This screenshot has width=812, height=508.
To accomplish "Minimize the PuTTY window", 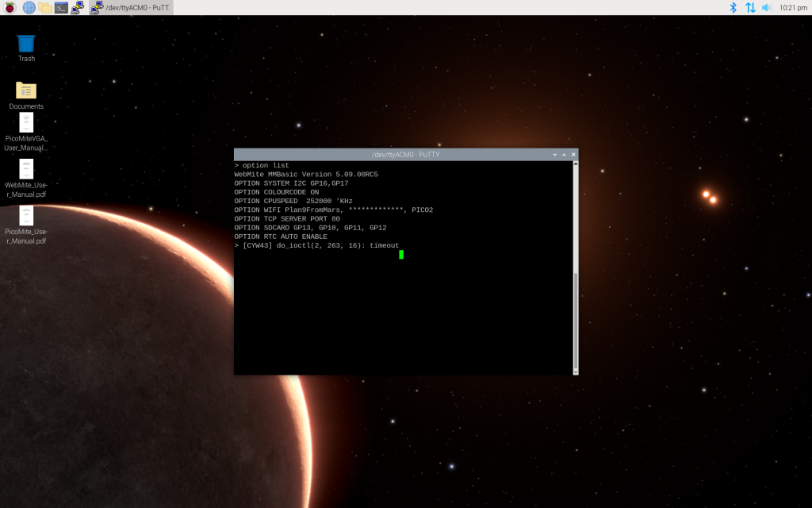I will click(x=555, y=154).
